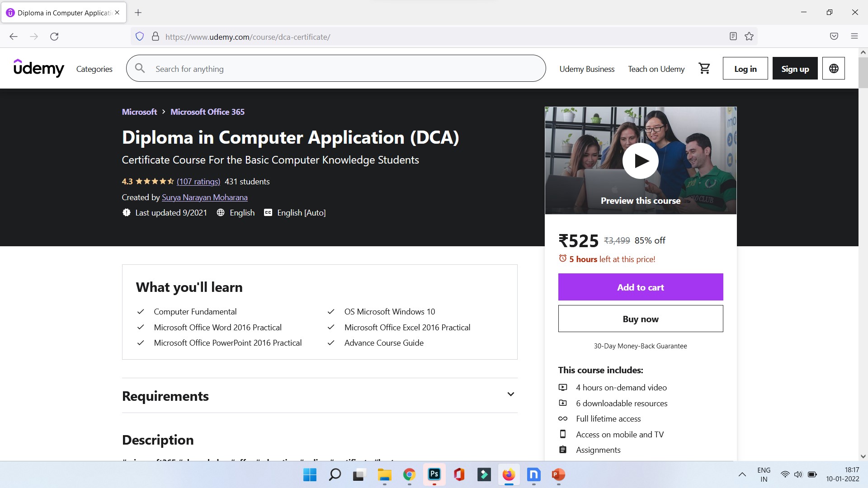Viewport: 868px width, 488px height.
Task: Click the 'Advance Course Guide' item
Action: pos(384,343)
